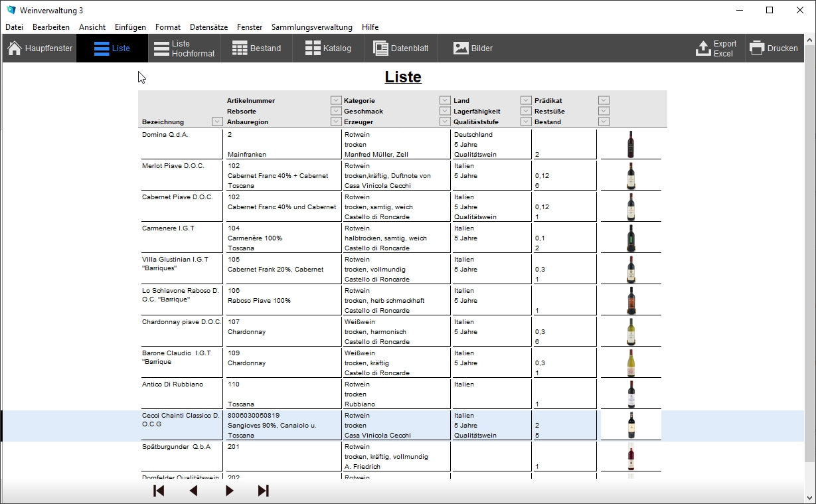Click the Chardonnay piave bottle thumbnail
Screen dimensions: 816x504
[631, 331]
